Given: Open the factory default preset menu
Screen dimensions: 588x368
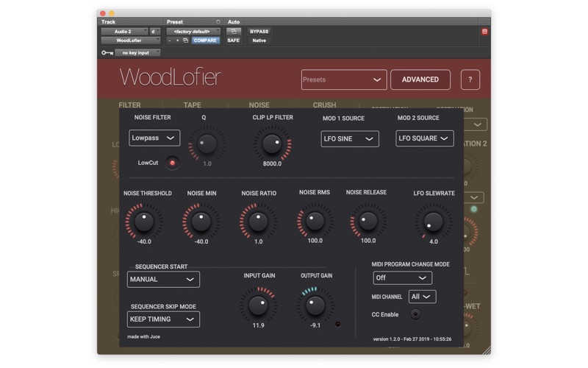Looking at the screenshot, I should (193, 32).
